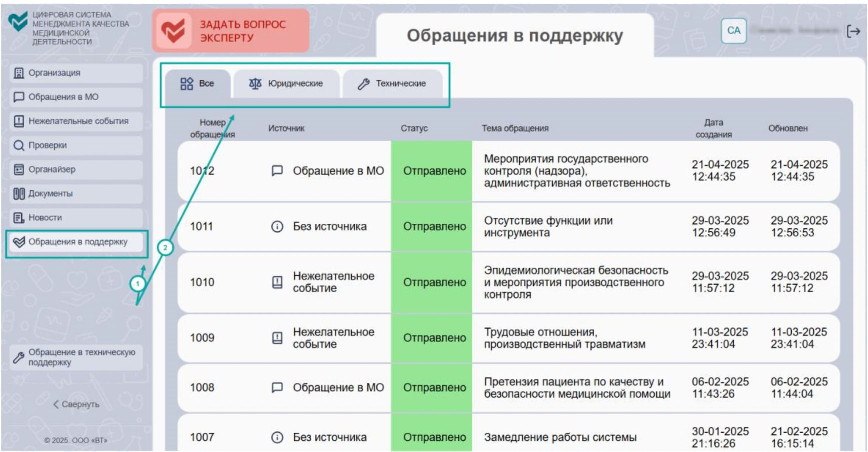Switch to the Технические tab

point(392,84)
